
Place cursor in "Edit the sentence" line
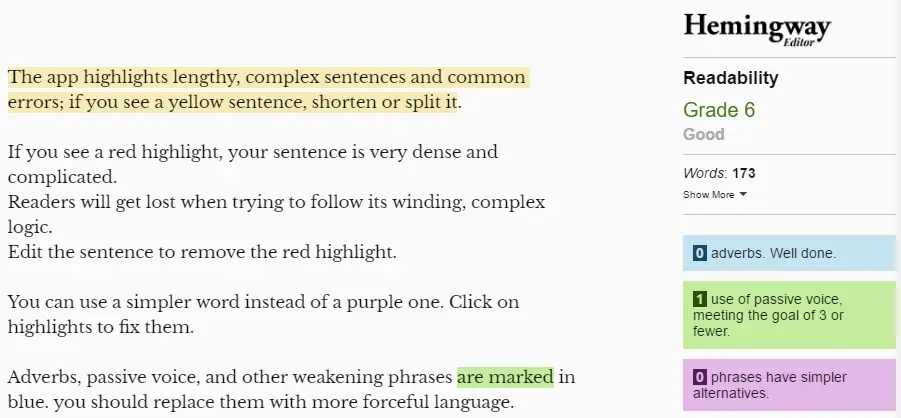202,252
